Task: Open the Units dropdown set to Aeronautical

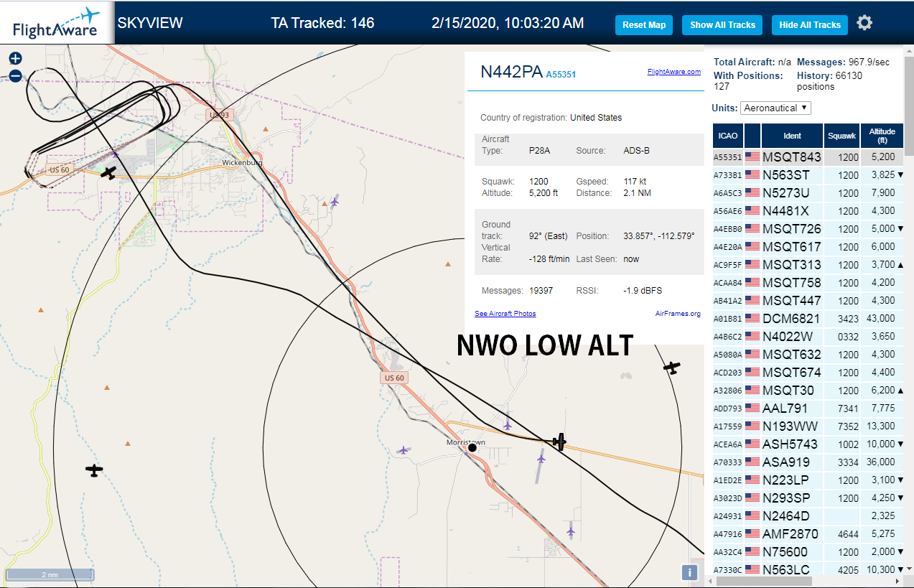Action: click(775, 108)
